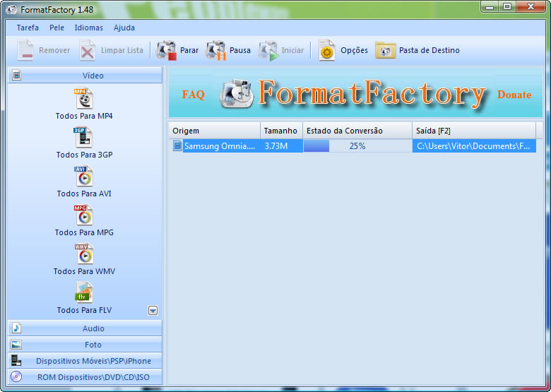Click the FormatFactory title bar app icon
The width and height of the screenshot is (551, 392).
pyautogui.click(x=11, y=9)
